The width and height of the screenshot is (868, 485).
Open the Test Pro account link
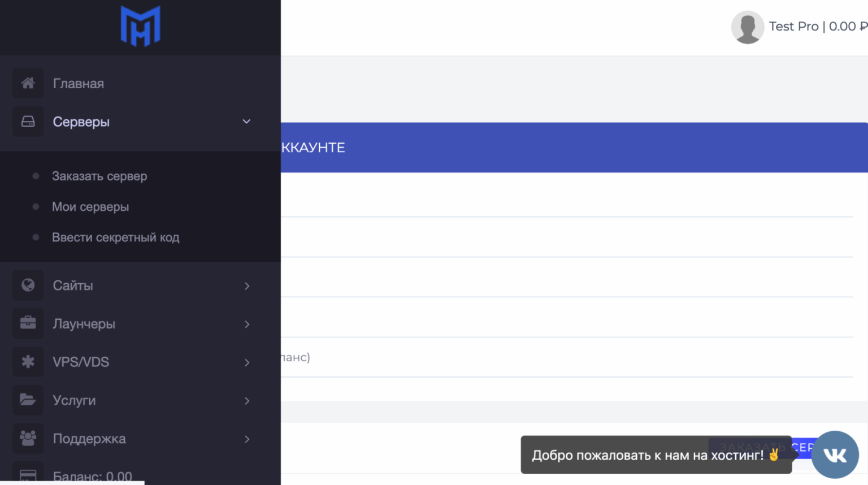click(x=795, y=26)
